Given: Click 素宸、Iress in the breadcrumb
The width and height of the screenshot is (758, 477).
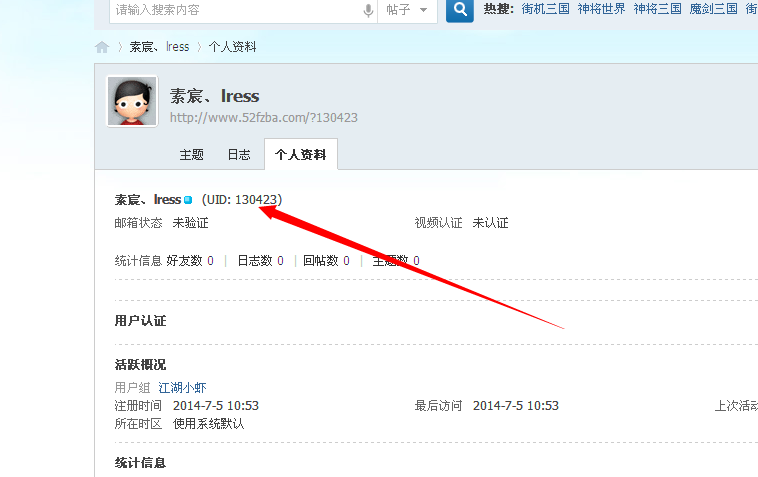Looking at the screenshot, I should [159, 47].
